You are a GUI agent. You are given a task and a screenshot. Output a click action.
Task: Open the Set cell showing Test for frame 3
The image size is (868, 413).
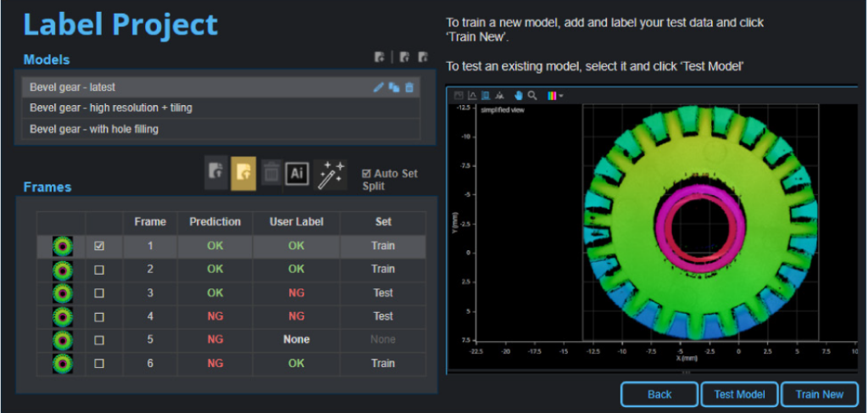(x=383, y=293)
